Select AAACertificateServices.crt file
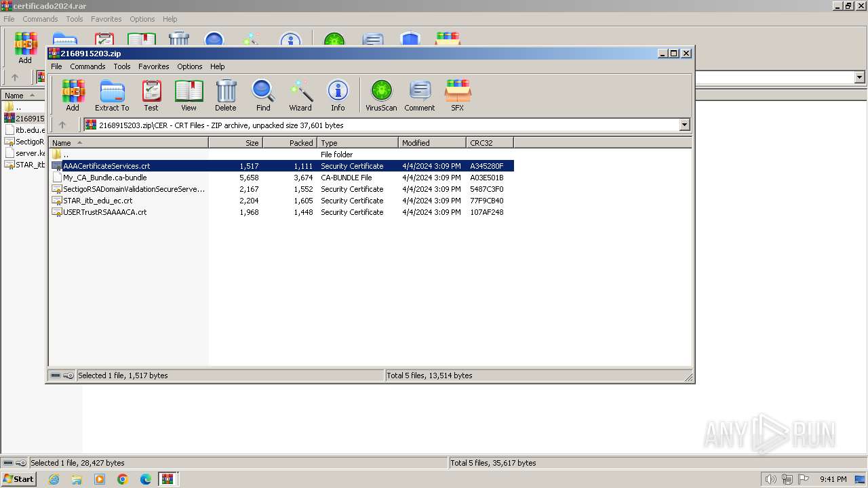Screen dimensions: 868x488 (281, 166)
